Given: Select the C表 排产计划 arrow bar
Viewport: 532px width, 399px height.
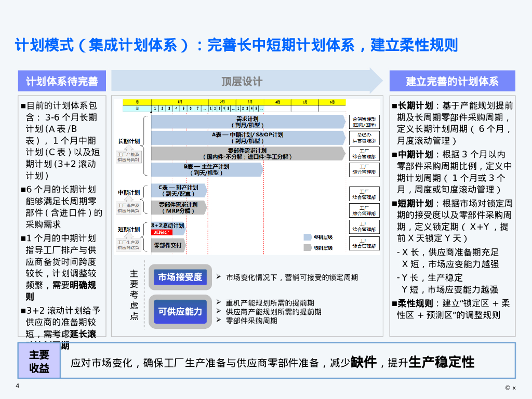Looking at the screenshot, I should (x=178, y=190).
